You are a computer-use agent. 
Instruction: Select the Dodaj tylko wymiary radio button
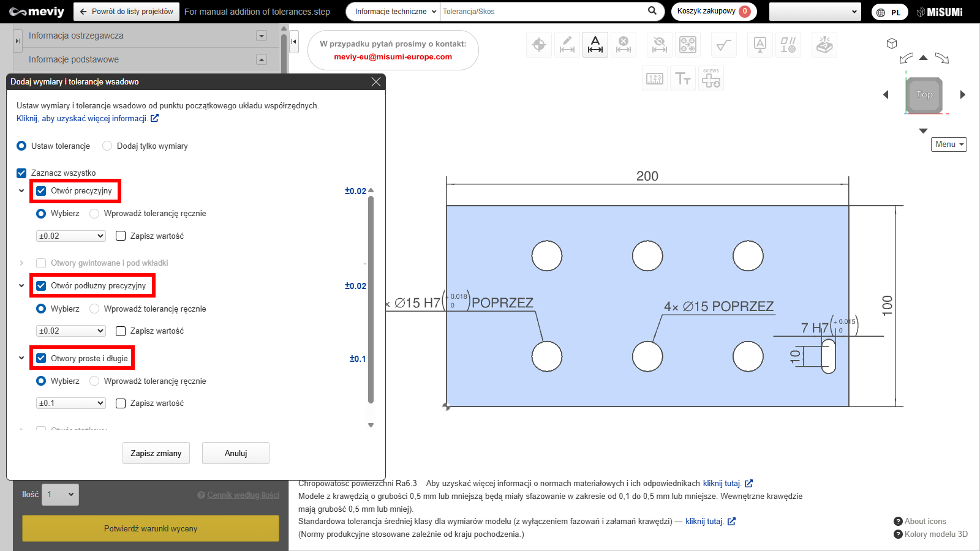tap(107, 146)
